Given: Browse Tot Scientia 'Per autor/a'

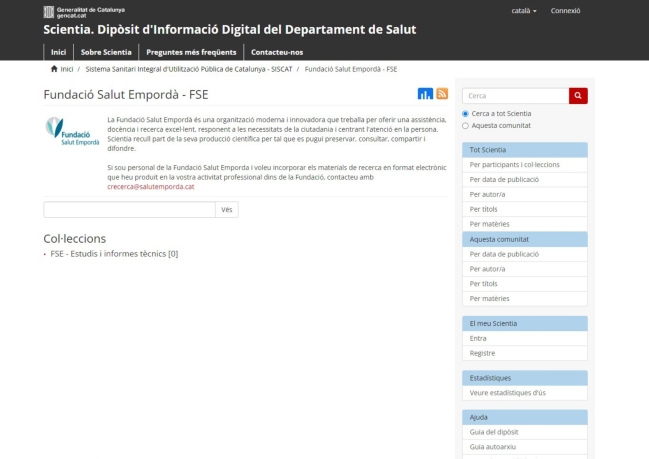Looking at the screenshot, I should pyautogui.click(x=525, y=195).
